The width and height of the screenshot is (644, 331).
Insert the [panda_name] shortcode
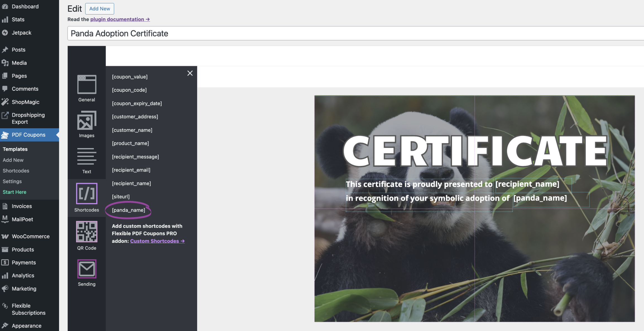[128, 210]
